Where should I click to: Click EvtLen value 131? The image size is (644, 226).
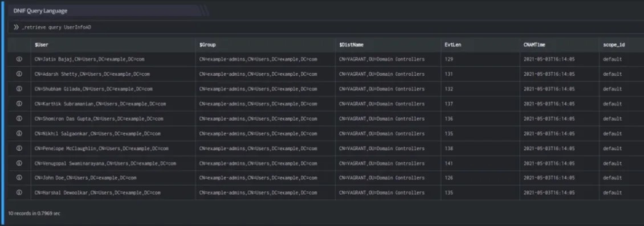(x=449, y=74)
